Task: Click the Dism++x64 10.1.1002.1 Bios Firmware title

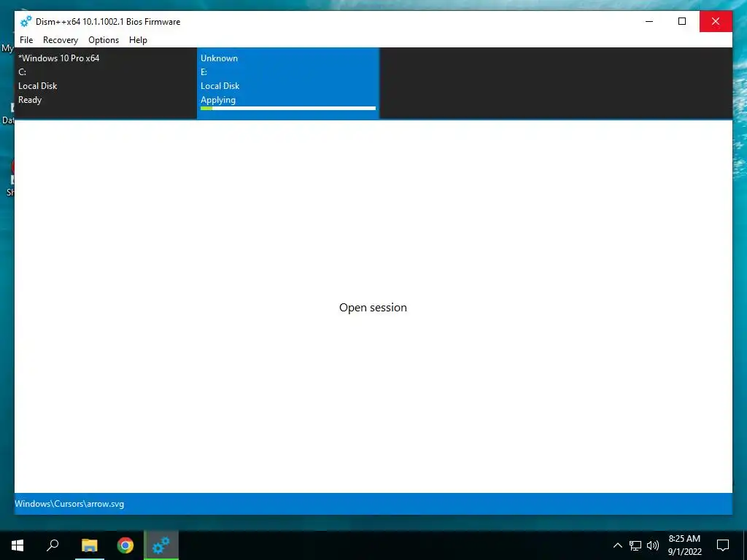Action: point(108,22)
